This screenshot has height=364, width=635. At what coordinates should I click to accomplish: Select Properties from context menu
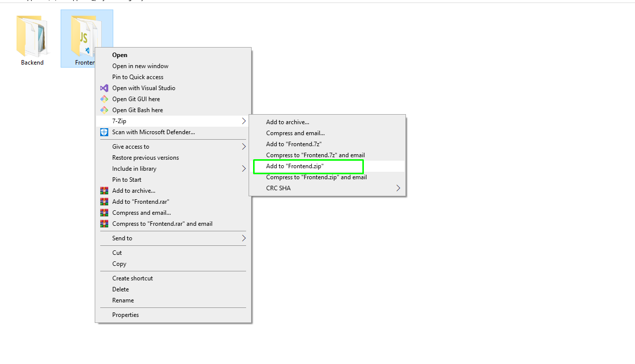[125, 315]
